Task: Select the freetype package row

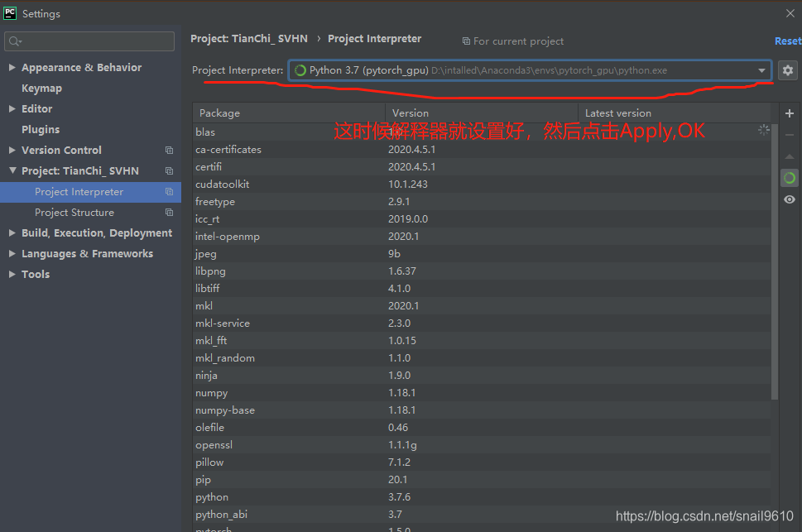Action: click(x=482, y=202)
